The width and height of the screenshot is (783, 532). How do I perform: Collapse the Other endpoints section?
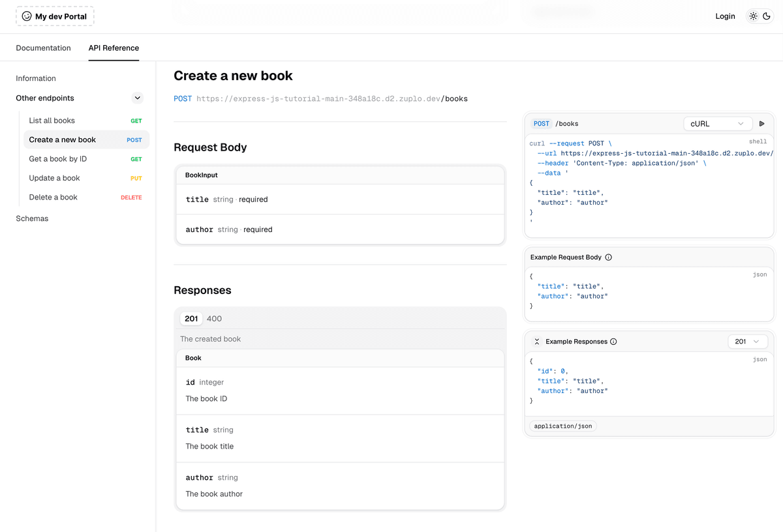[137, 98]
